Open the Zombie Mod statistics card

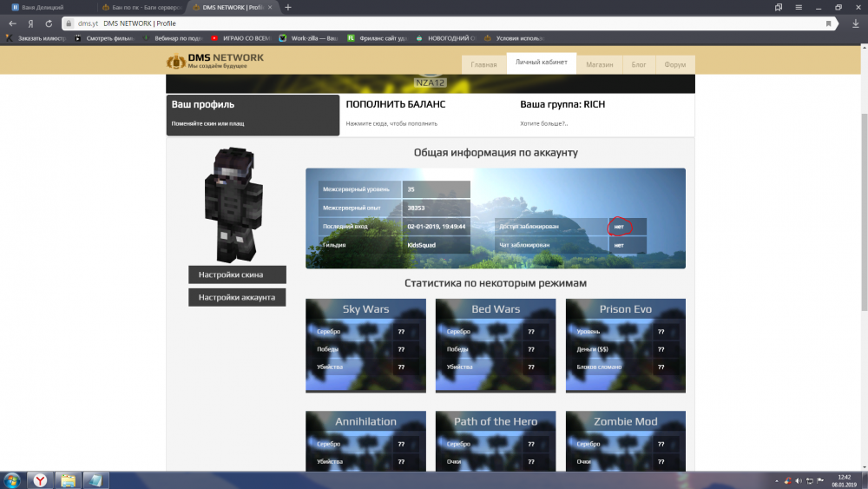pos(626,441)
